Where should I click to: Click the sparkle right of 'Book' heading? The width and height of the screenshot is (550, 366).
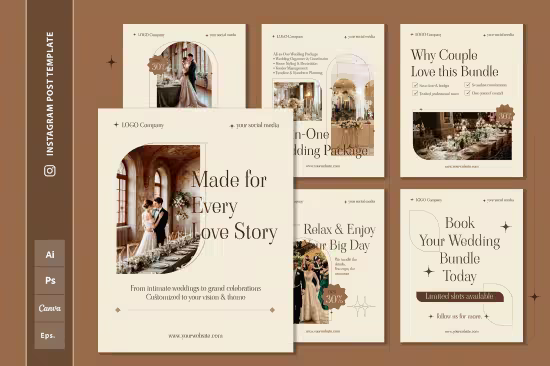[505, 227]
